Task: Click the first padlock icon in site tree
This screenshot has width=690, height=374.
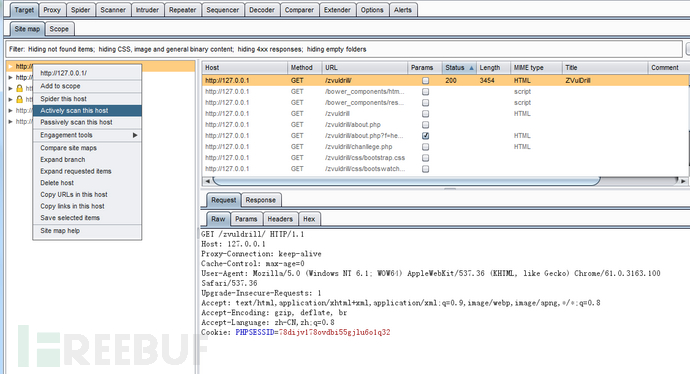Action: pyautogui.click(x=19, y=88)
